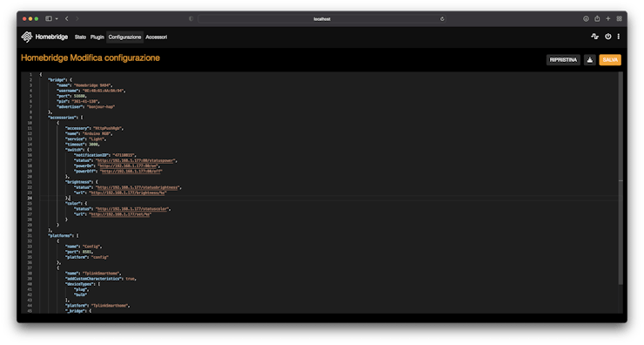Download config backup with the download icon button
This screenshot has width=644, height=345.
(x=590, y=60)
